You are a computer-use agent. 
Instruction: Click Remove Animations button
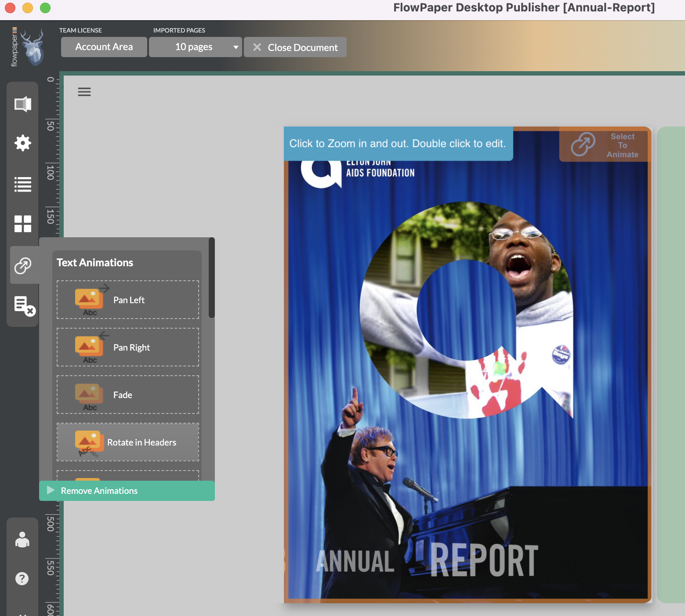point(127,491)
